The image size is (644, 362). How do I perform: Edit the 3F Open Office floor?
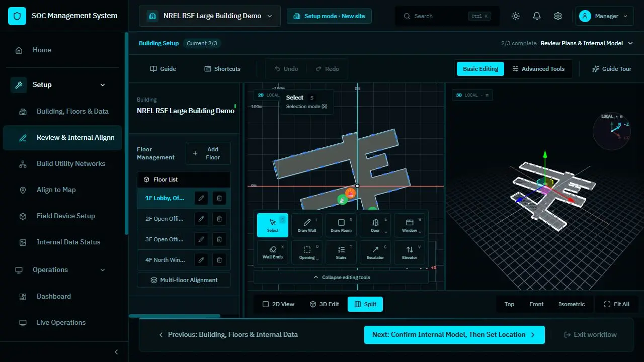coord(201,239)
